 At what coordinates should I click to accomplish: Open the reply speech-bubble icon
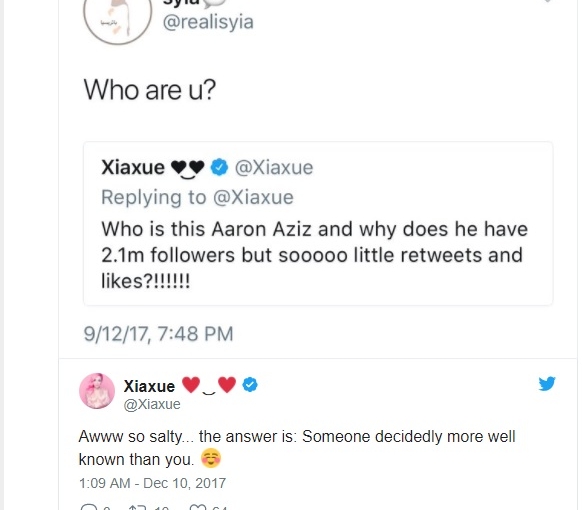point(88,507)
